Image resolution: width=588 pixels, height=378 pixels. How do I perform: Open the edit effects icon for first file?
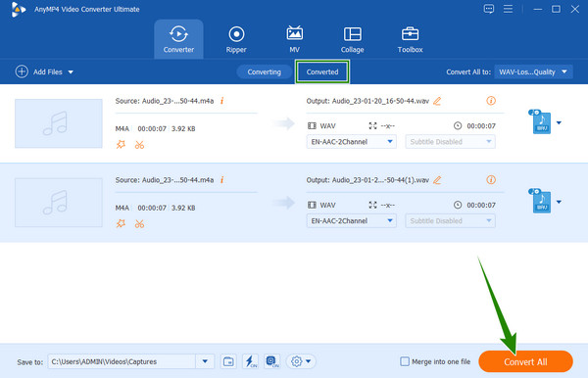(x=121, y=145)
